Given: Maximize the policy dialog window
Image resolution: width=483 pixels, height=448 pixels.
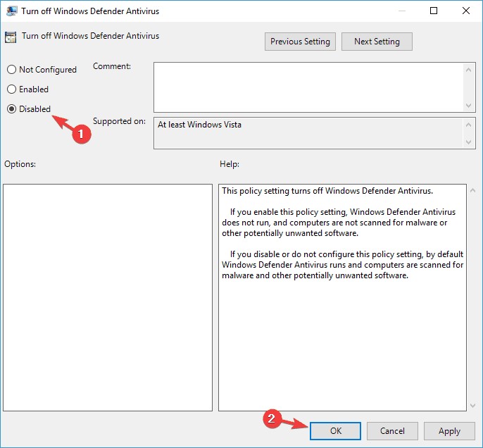Looking at the screenshot, I should [434, 11].
